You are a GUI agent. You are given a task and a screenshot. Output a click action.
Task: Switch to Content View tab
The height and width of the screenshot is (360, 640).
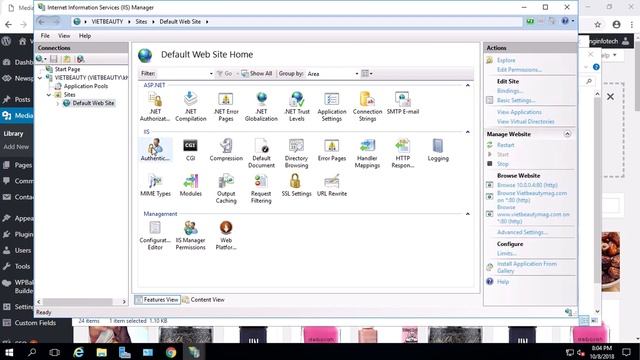(203, 300)
